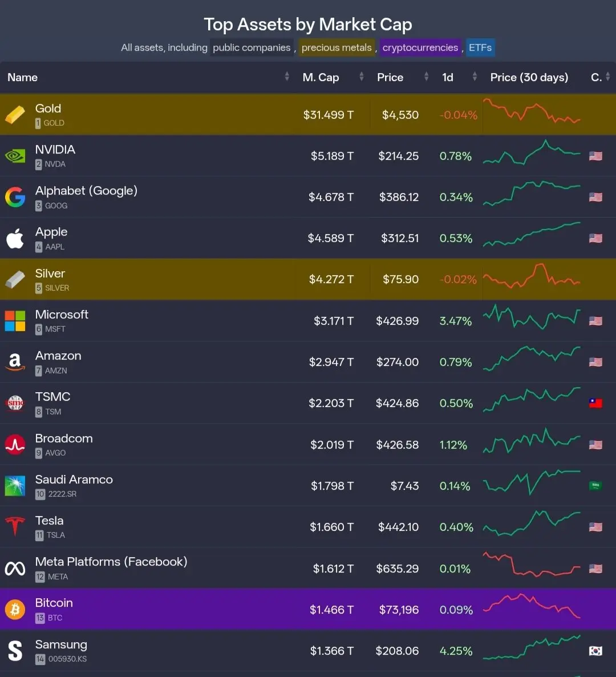This screenshot has height=677, width=616.
Task: Sort by M. Cap column arrows
Action: click(x=362, y=77)
